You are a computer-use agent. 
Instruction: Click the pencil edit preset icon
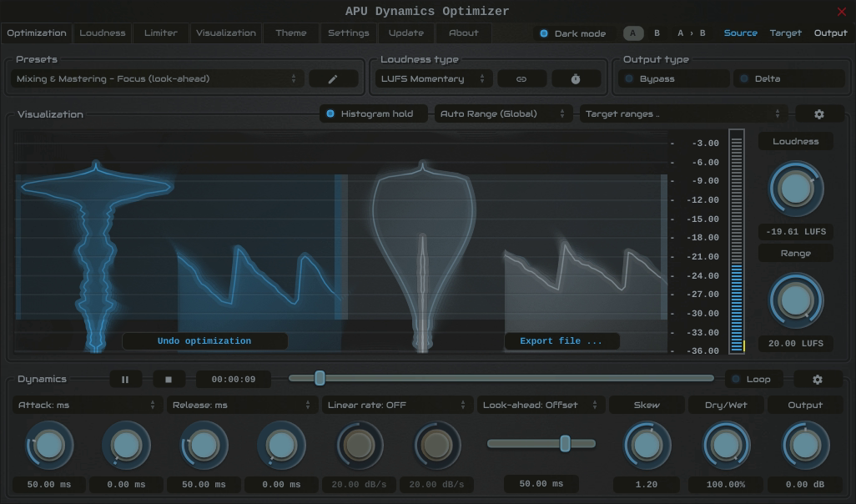(333, 79)
